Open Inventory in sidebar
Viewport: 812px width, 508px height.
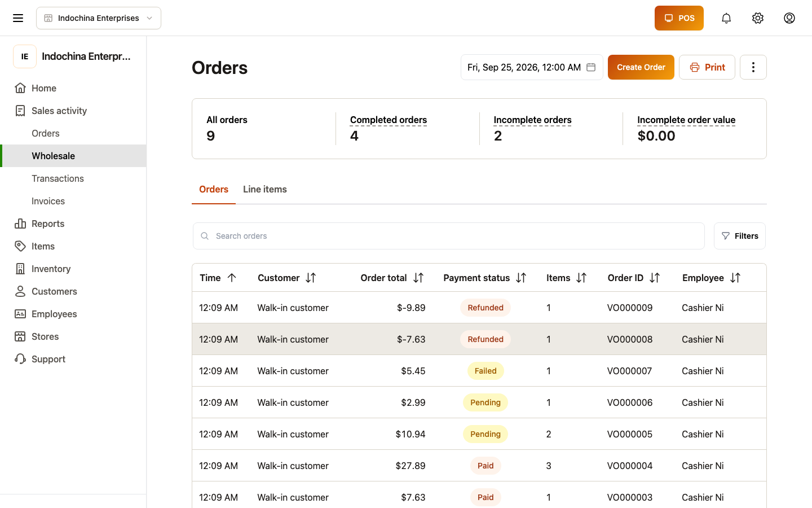(x=73, y=269)
